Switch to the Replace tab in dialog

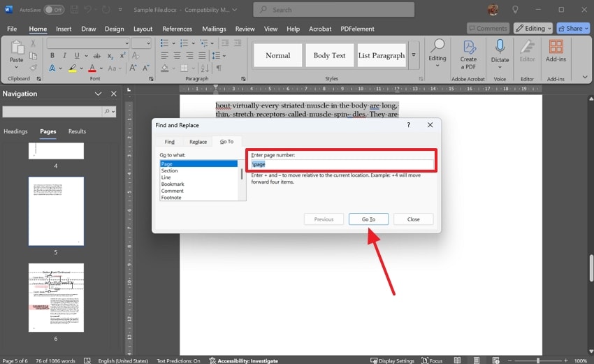pyautogui.click(x=198, y=142)
